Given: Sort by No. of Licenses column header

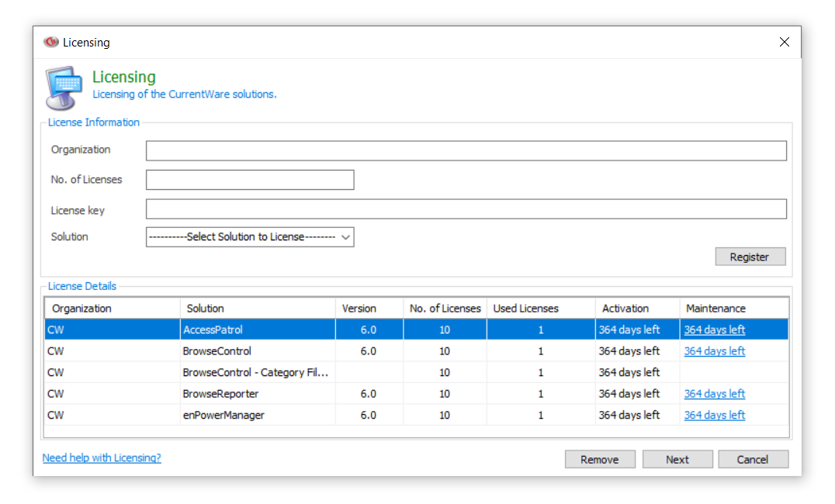Looking at the screenshot, I should tap(445, 308).
